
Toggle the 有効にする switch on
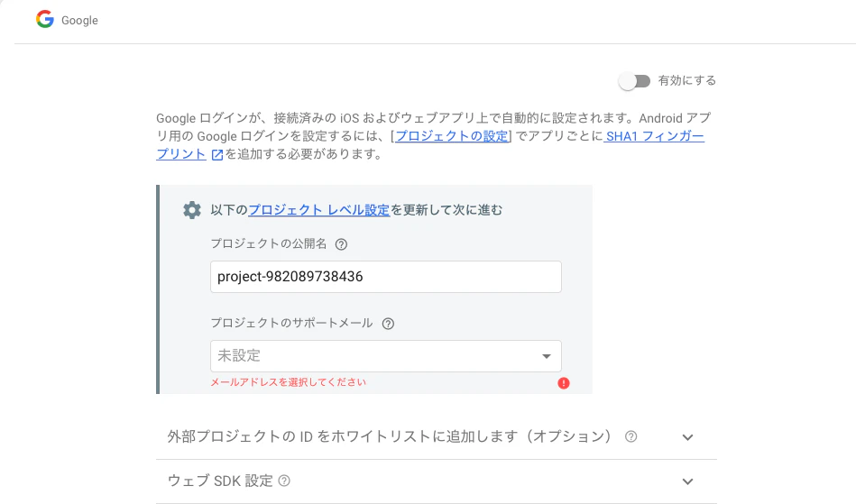[x=634, y=81]
